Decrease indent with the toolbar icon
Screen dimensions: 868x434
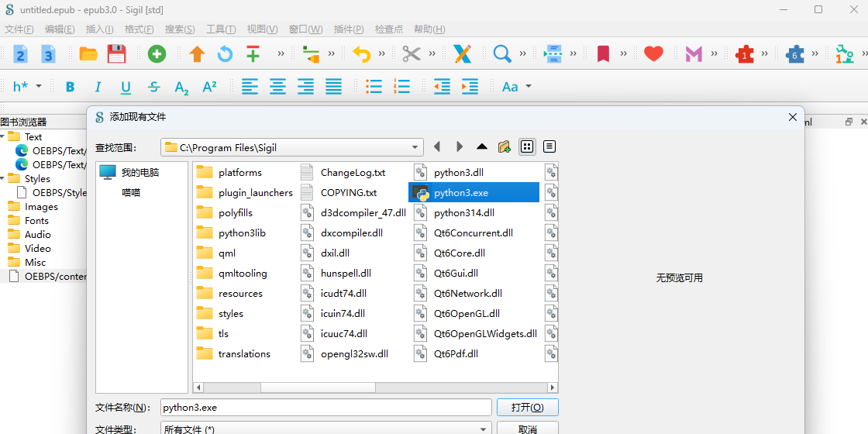(x=442, y=86)
